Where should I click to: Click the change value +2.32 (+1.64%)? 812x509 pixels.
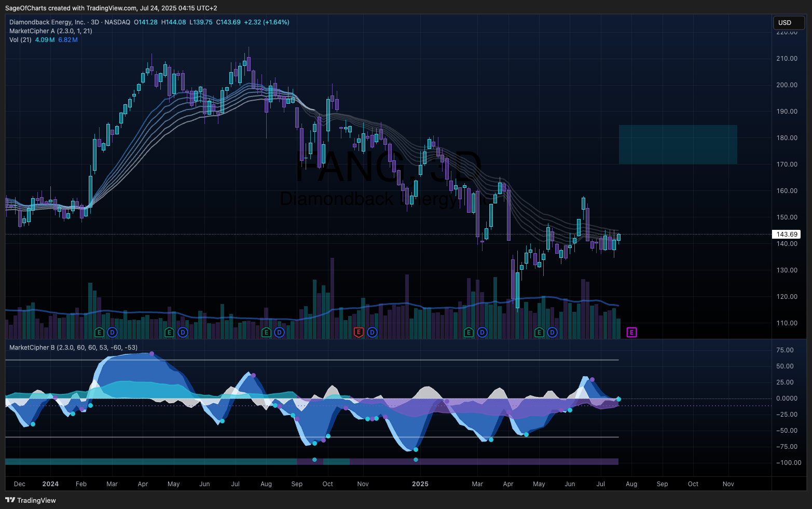pyautogui.click(x=267, y=22)
